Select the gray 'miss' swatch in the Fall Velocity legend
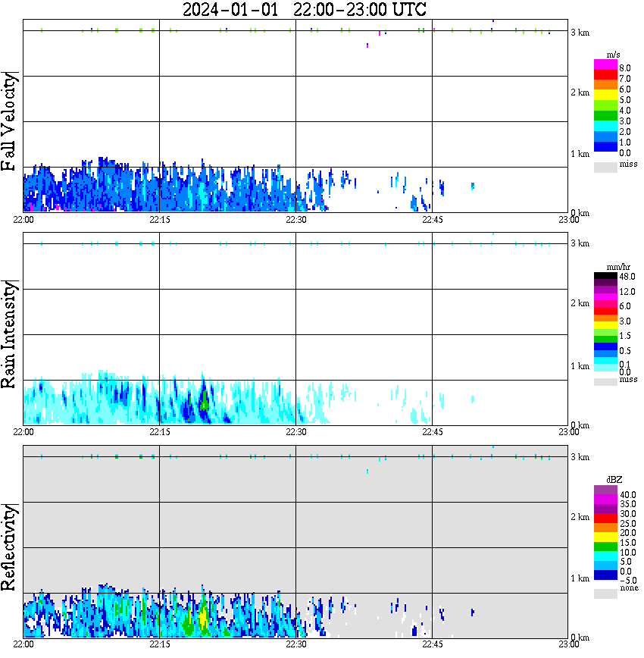The image size is (644, 658). point(605,167)
